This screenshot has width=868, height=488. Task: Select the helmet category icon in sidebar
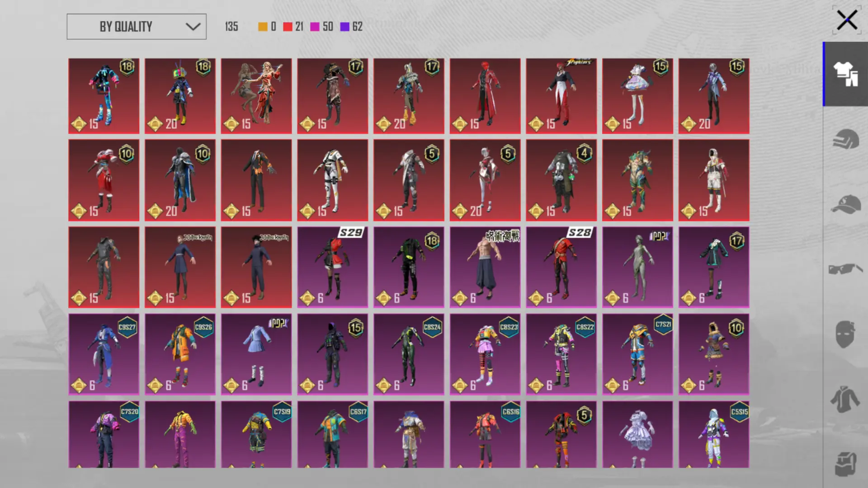click(845, 139)
